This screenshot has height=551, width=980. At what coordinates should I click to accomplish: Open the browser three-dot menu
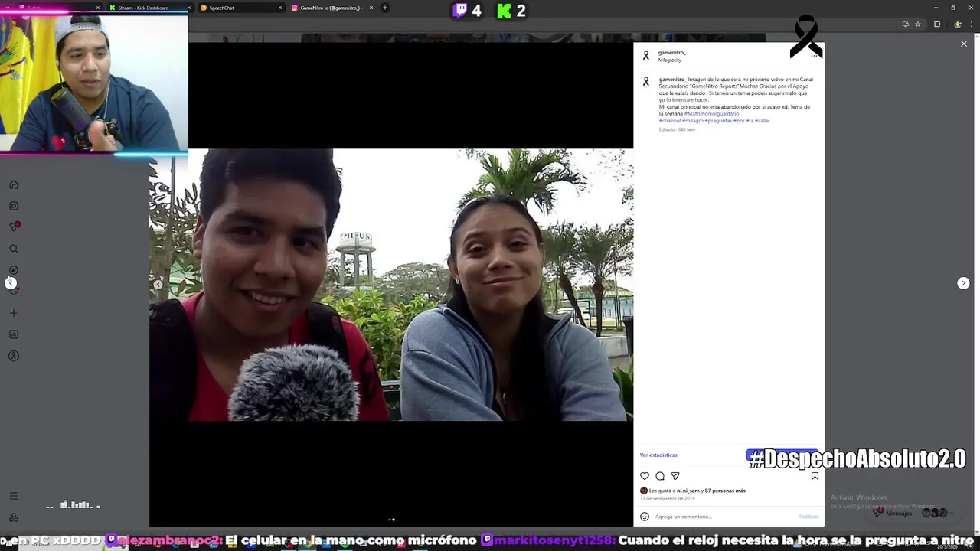tap(973, 24)
